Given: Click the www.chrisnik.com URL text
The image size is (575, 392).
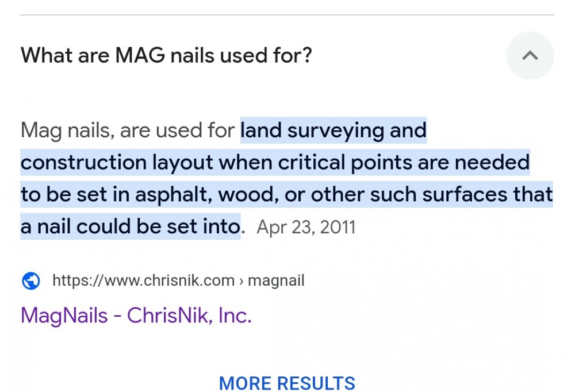Looking at the screenshot, I should tap(143, 280).
